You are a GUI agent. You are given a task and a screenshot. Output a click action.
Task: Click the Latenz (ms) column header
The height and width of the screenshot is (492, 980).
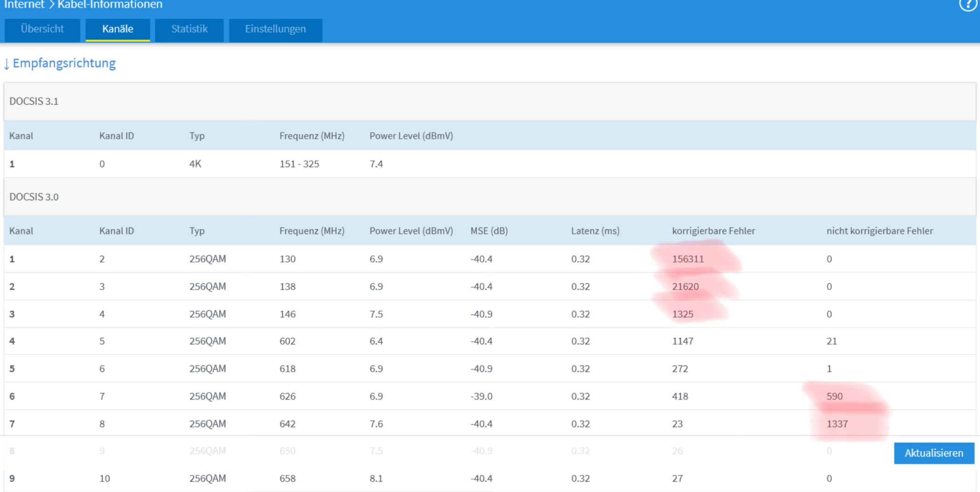point(595,231)
